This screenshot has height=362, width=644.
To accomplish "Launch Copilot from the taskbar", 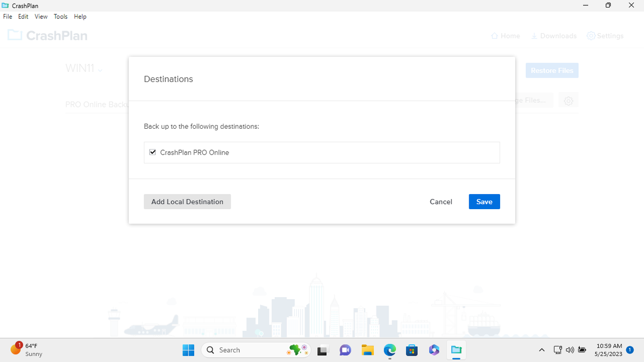I will click(434, 350).
